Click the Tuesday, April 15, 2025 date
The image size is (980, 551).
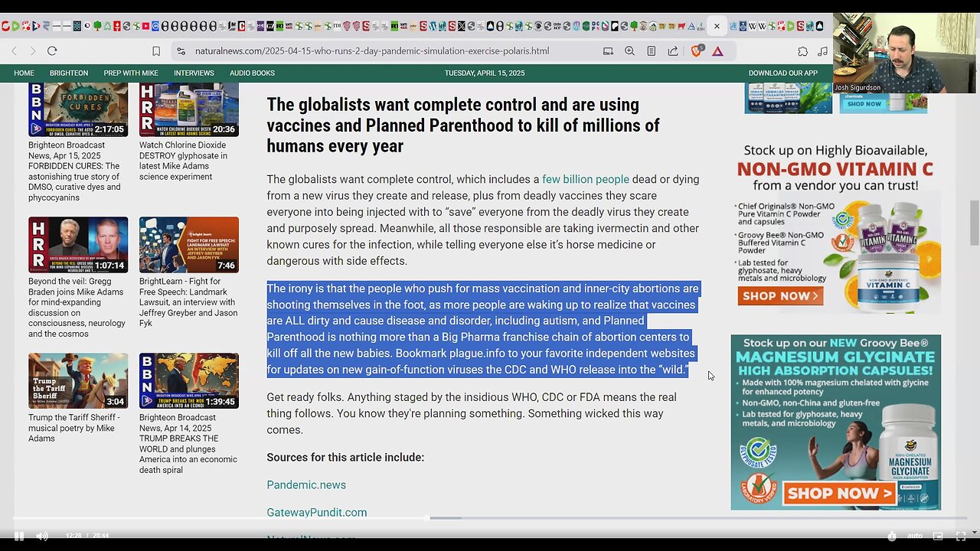[485, 73]
